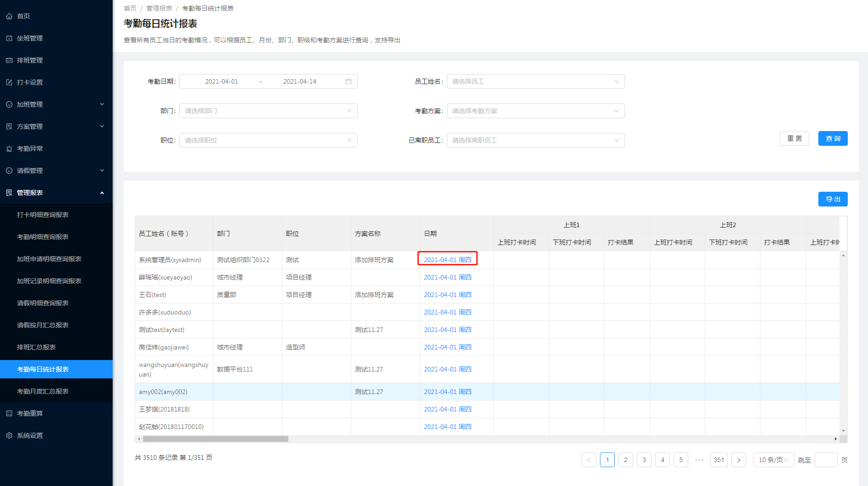This screenshot has height=486, width=868.
Task: Select 考勤每日统计报表 menu item
Action: coord(56,369)
